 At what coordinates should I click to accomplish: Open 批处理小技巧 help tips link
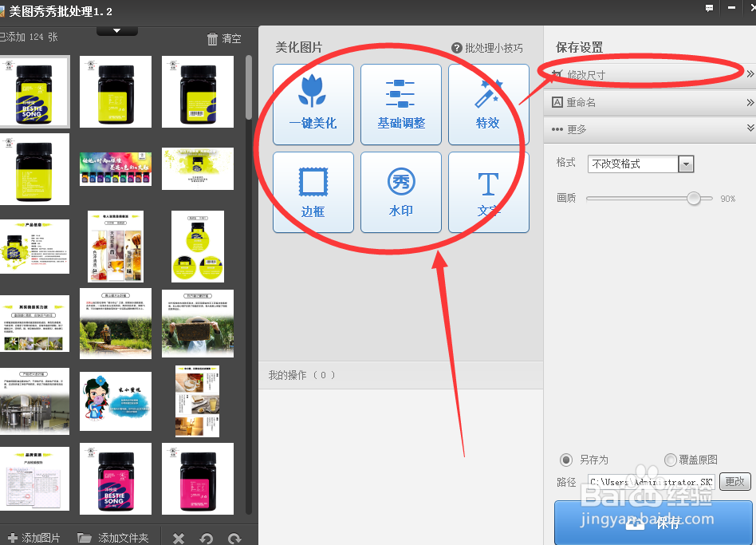[x=487, y=48]
